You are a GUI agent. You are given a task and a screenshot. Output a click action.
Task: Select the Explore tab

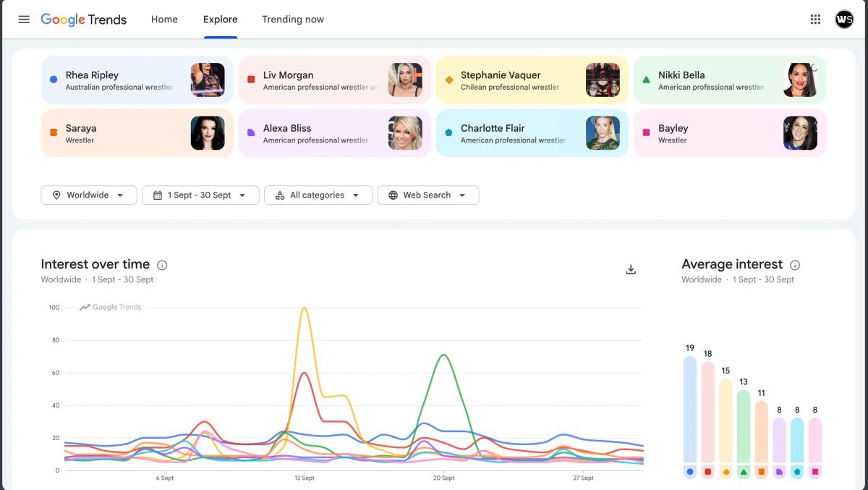click(x=220, y=20)
